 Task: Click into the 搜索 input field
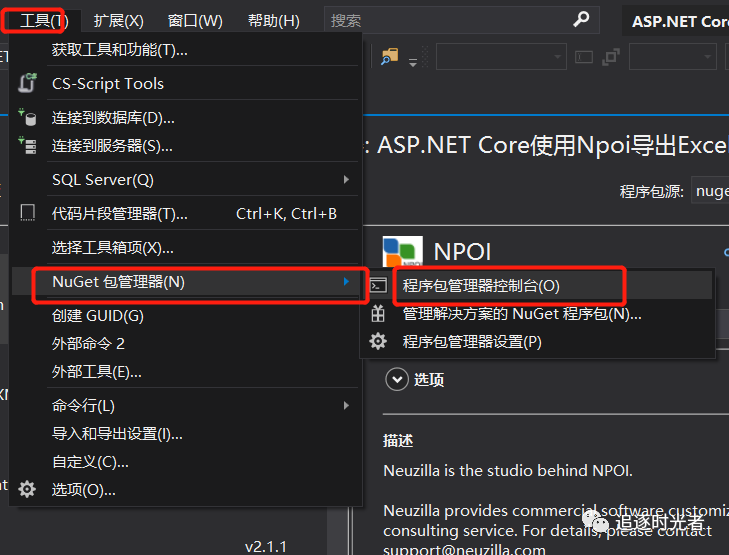(450, 20)
